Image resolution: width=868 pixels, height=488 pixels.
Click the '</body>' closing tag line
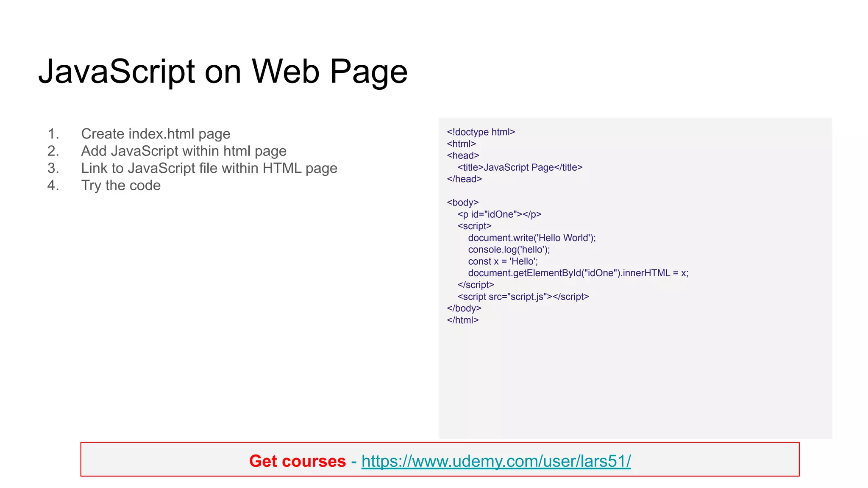(x=464, y=308)
